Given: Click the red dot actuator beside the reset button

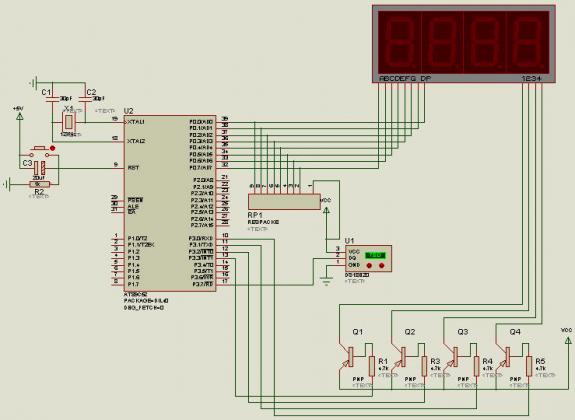Looking at the screenshot, I should click(x=52, y=148).
